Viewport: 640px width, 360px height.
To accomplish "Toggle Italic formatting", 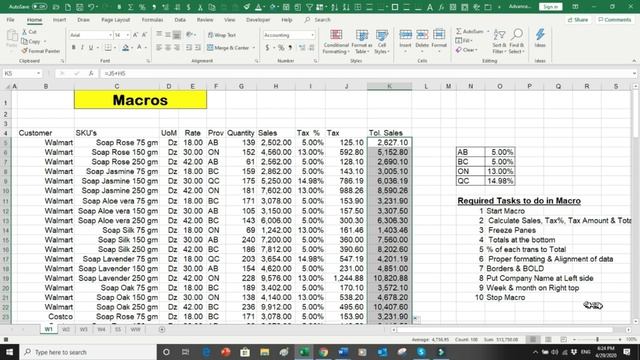I will (x=82, y=48).
